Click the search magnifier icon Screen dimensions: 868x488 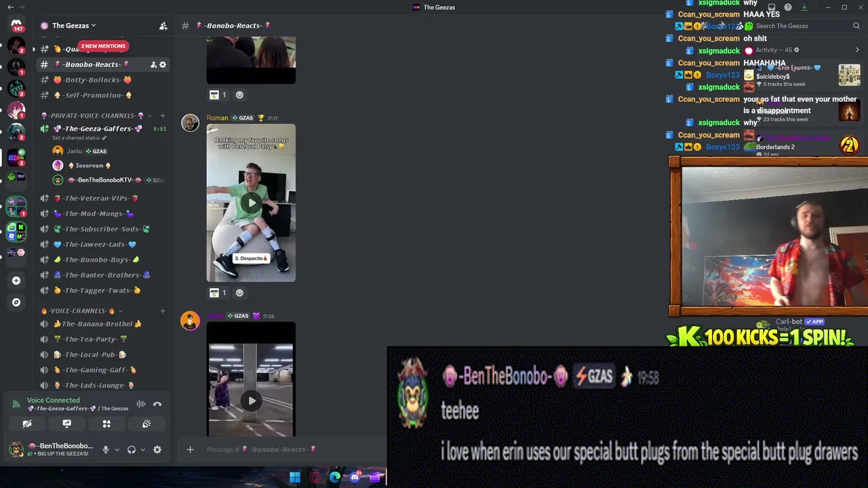pos(856,26)
